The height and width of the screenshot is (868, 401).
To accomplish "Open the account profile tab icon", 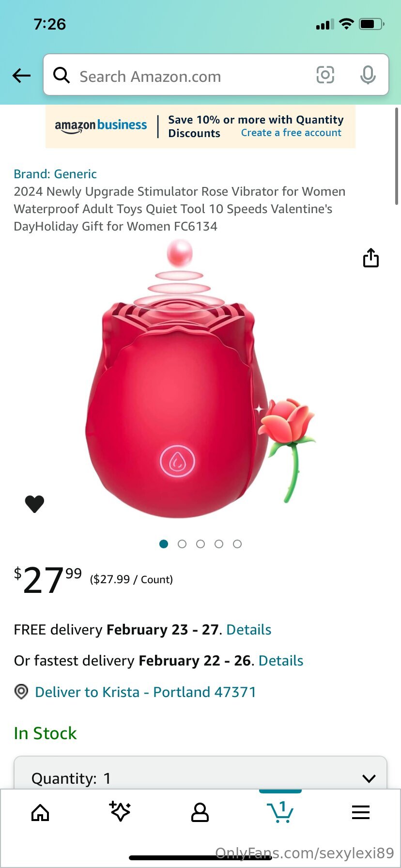I will pos(200,813).
